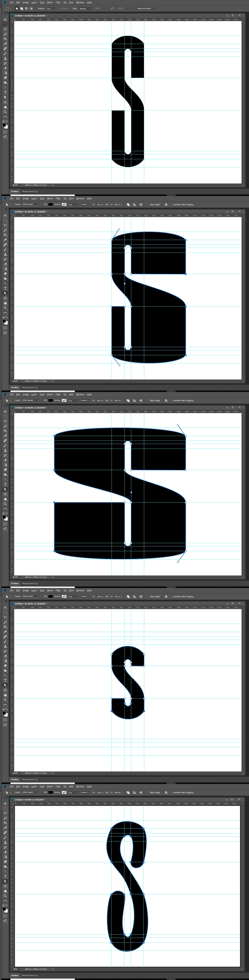
Task: Choose Clone Stamp tool in W 809.31 window
Action: (x=5, y=450)
